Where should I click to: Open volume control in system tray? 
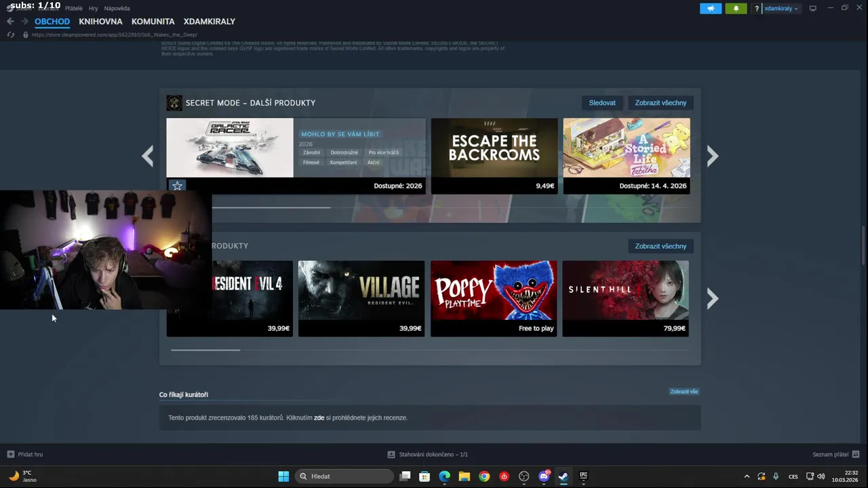pyautogui.click(x=821, y=476)
